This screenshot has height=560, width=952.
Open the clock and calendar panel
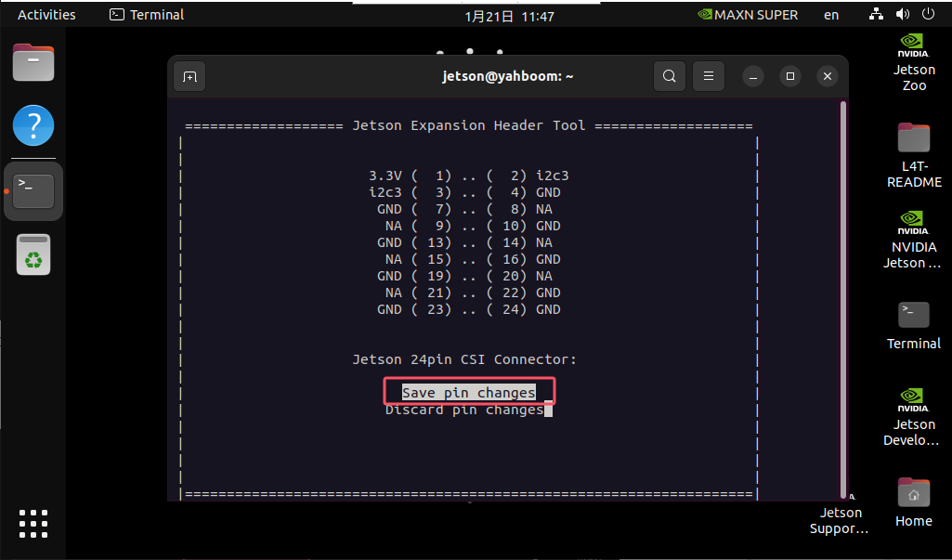point(509,16)
